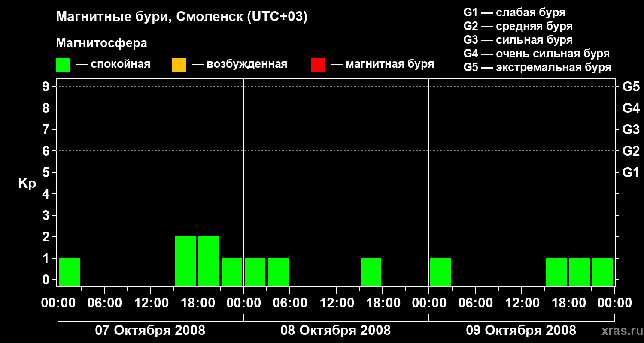Click the first green bar on 07 October
The width and height of the screenshot is (644, 343).
pyautogui.click(x=70, y=272)
